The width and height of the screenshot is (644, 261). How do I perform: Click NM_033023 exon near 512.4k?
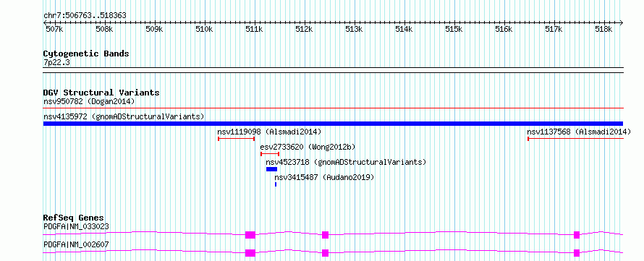(x=326, y=235)
